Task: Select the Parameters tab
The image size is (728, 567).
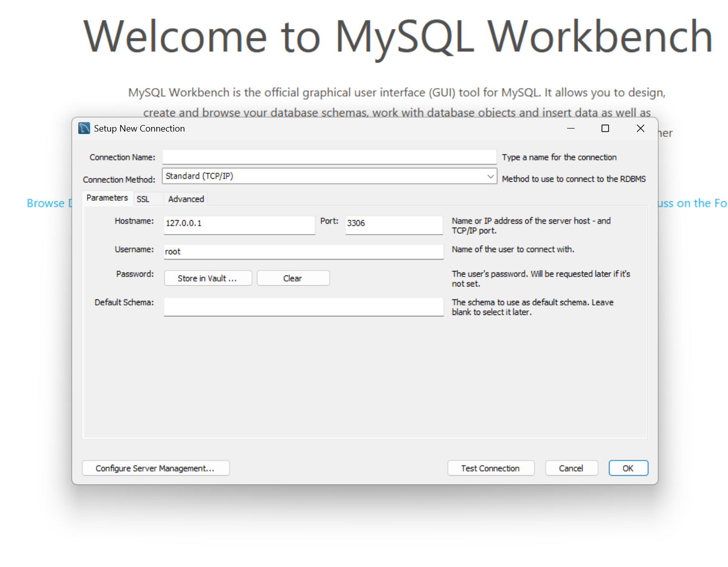Action: tap(107, 198)
